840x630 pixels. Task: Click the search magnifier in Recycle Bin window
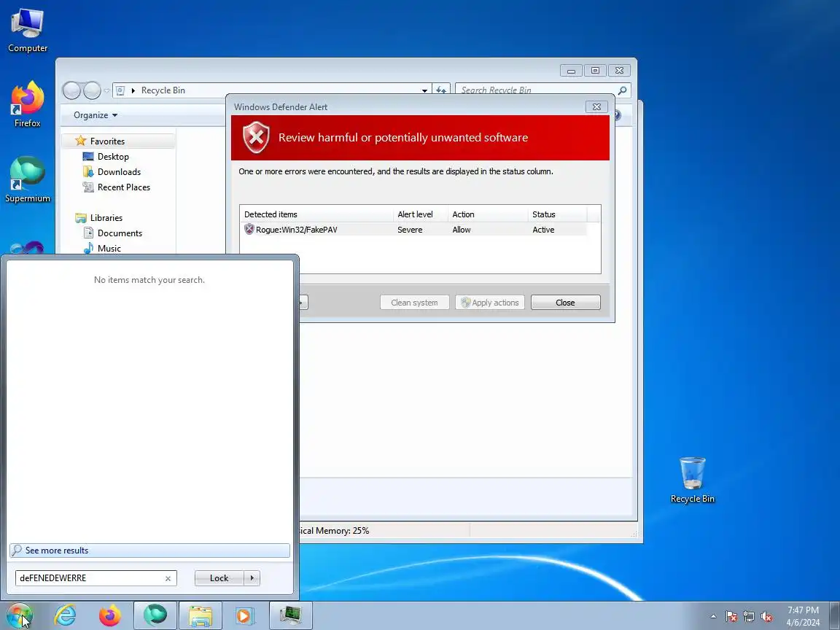[622, 90]
